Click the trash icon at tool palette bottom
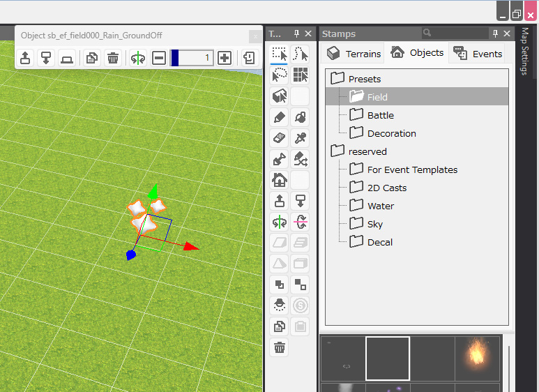Image resolution: width=539 pixels, height=392 pixels. pyautogui.click(x=279, y=347)
